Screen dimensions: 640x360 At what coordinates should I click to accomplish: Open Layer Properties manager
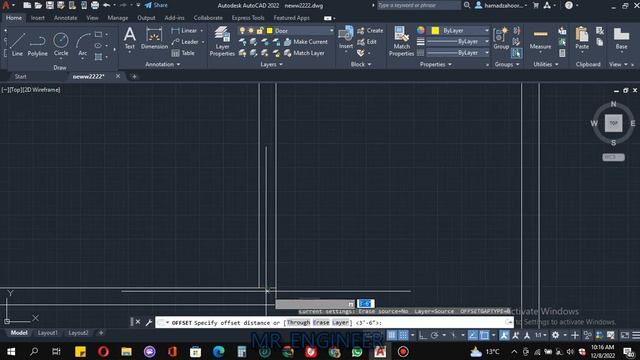pyautogui.click(x=222, y=41)
